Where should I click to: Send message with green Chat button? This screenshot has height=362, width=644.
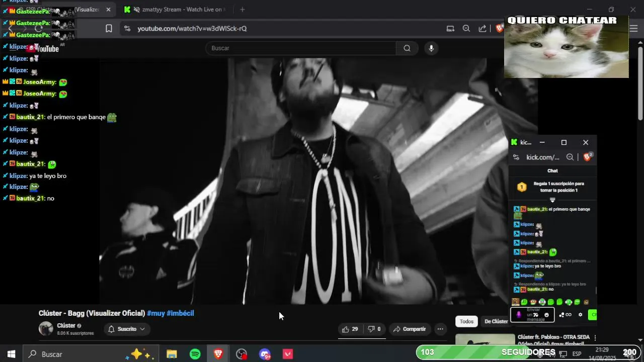click(593, 315)
